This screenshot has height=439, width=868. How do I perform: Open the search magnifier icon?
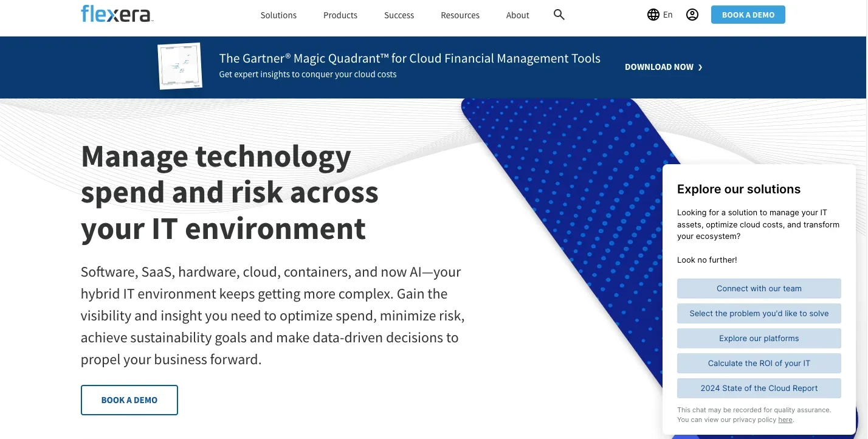click(559, 15)
